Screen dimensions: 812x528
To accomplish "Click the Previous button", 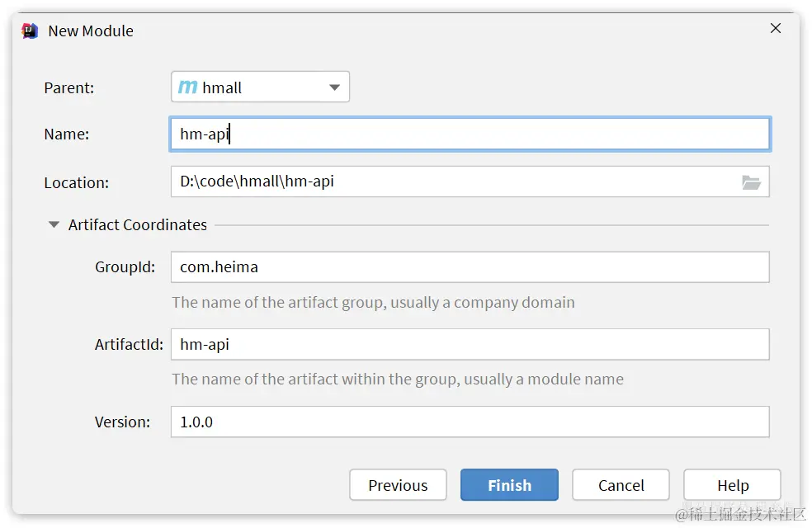I will (x=398, y=485).
